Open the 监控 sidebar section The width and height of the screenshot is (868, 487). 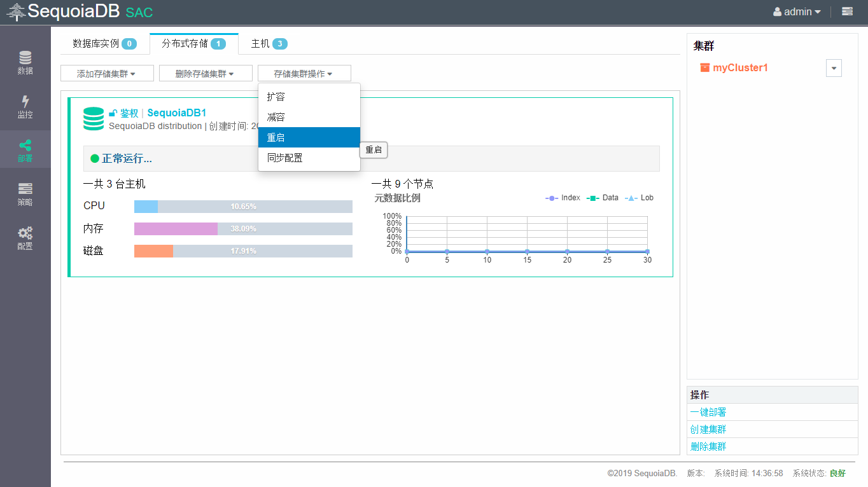pos(25,106)
